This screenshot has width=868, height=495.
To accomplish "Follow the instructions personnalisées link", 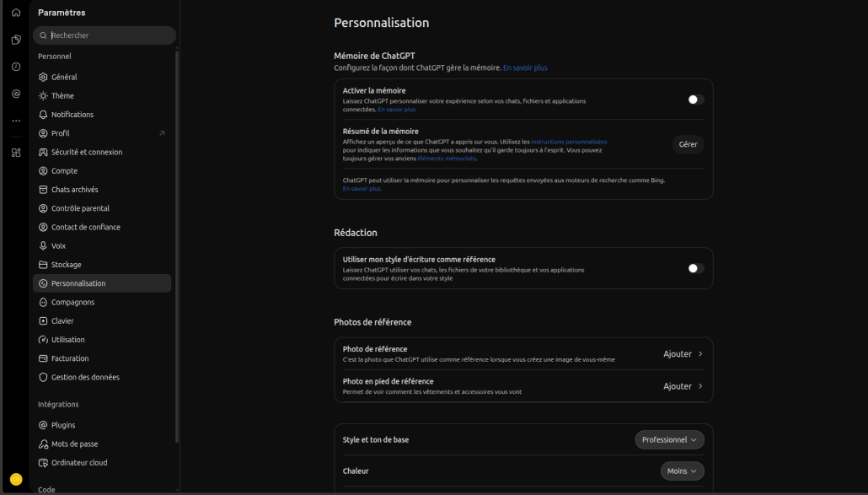I will (569, 142).
